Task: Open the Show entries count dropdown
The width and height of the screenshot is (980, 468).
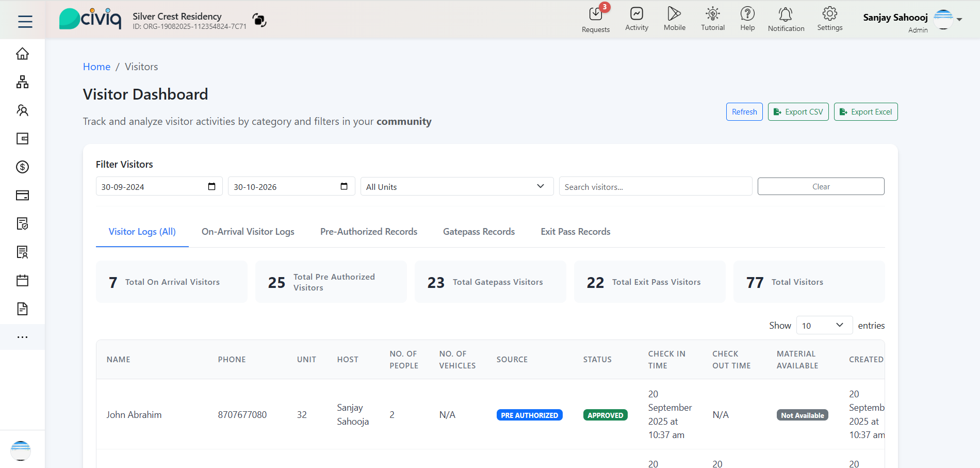Action: point(824,326)
